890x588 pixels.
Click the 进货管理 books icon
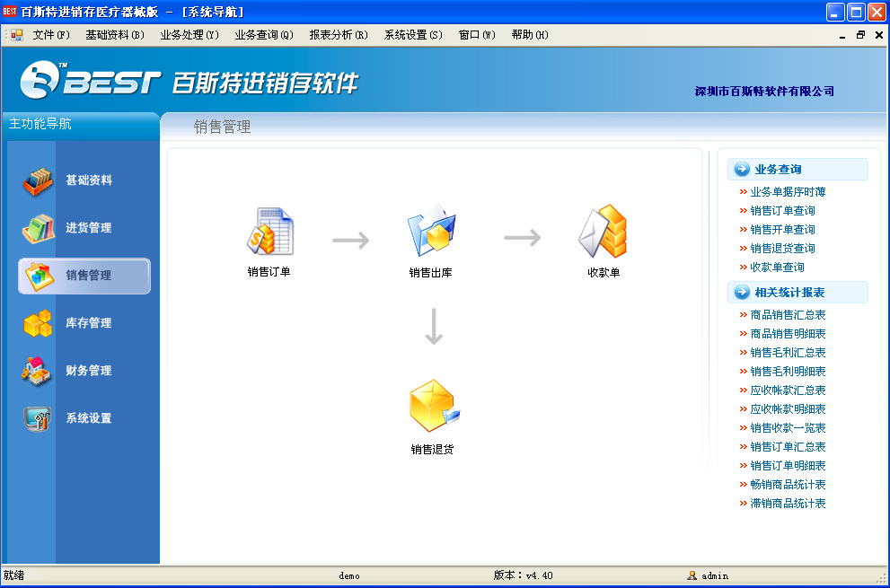[x=38, y=229]
